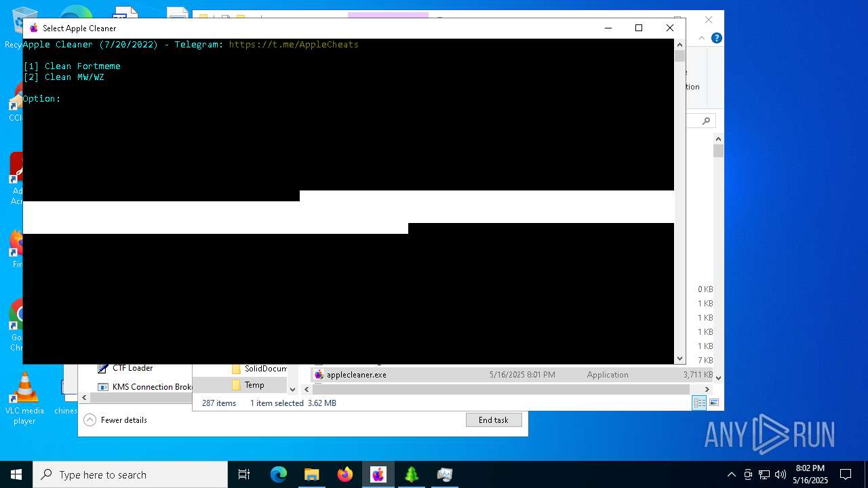Open Task Manager taskbar icon
868x488 pixels.
pos(444,474)
